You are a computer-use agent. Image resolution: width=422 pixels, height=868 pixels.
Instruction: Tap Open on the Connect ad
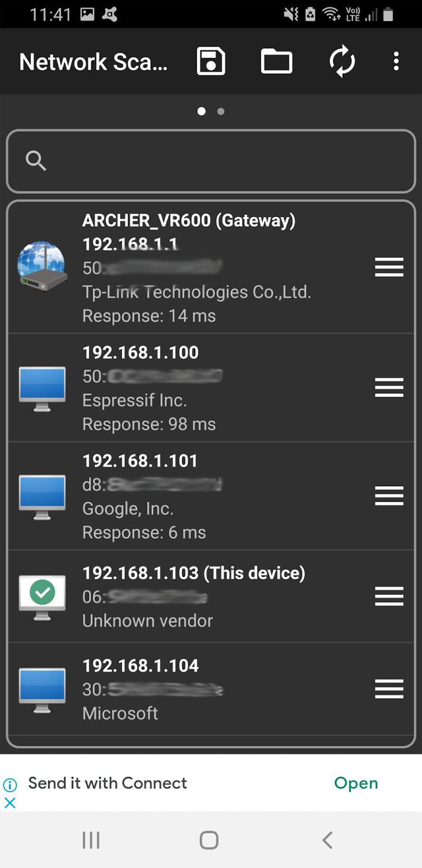356,783
